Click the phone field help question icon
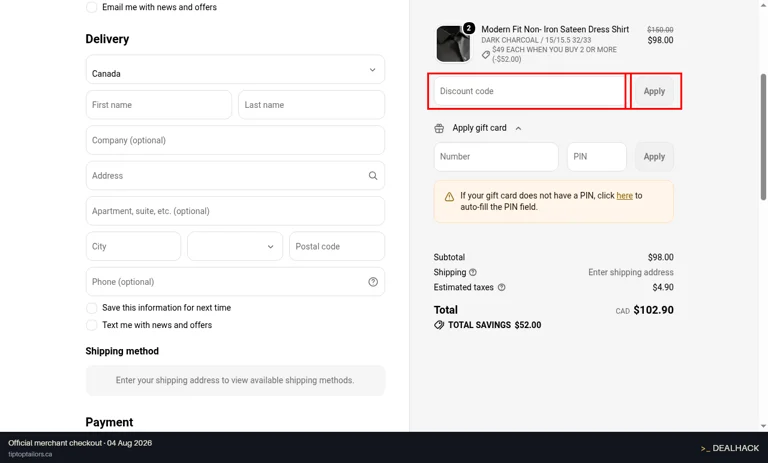 point(373,282)
